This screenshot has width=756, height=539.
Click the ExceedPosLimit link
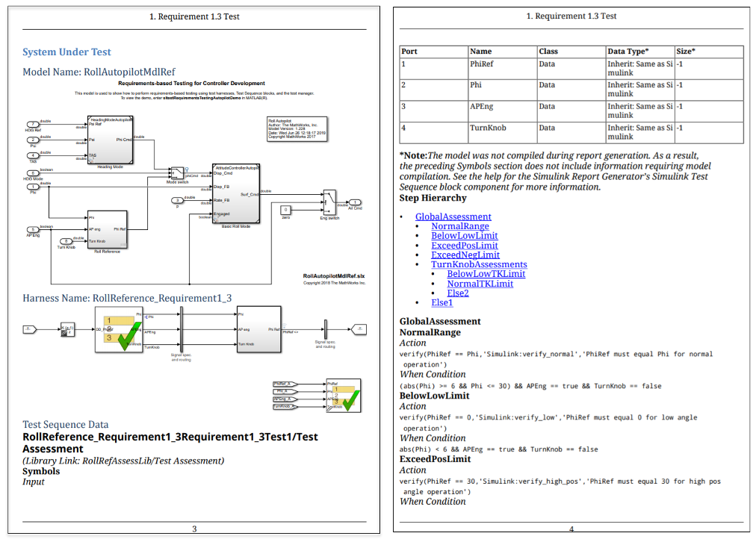(465, 245)
